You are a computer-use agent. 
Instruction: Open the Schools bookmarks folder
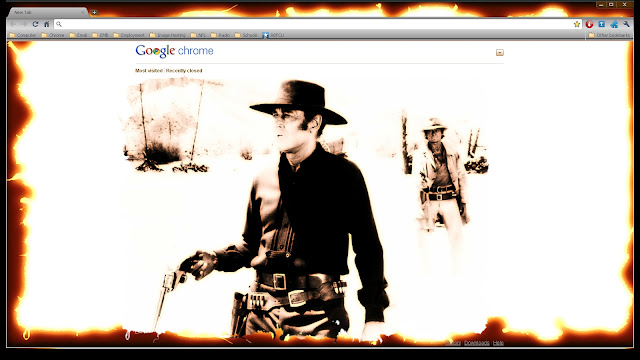coord(246,35)
